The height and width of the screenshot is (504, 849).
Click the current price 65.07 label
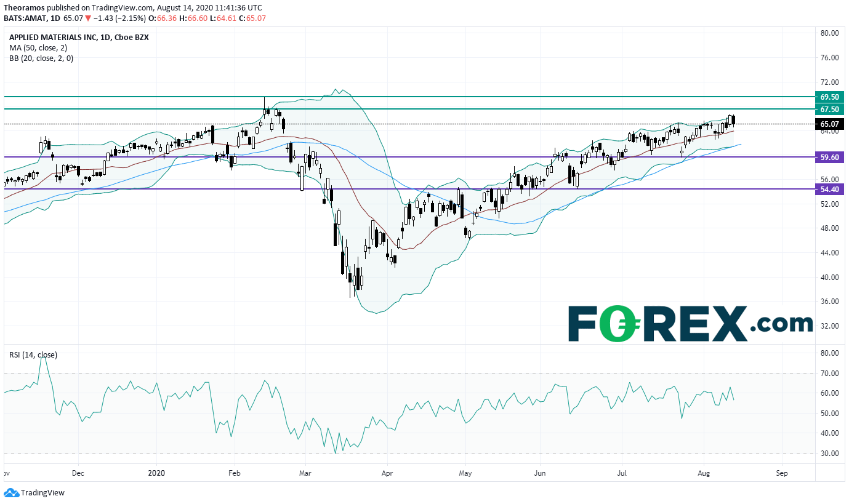[829, 124]
